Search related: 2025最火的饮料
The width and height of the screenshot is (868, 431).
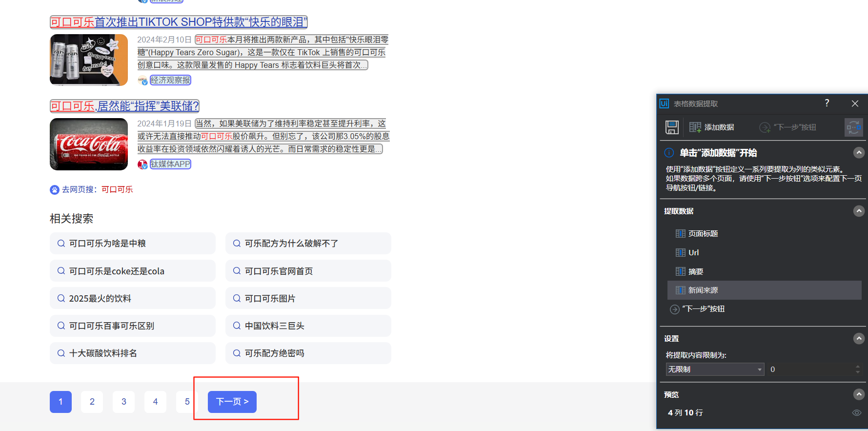pos(133,298)
